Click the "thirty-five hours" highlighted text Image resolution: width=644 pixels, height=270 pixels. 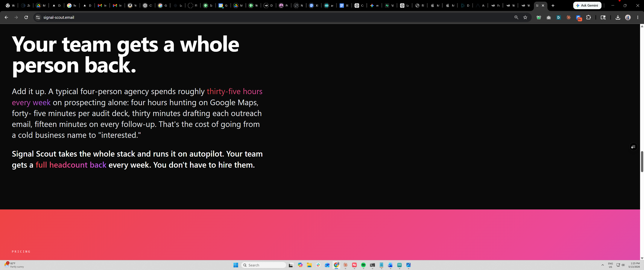(x=235, y=91)
